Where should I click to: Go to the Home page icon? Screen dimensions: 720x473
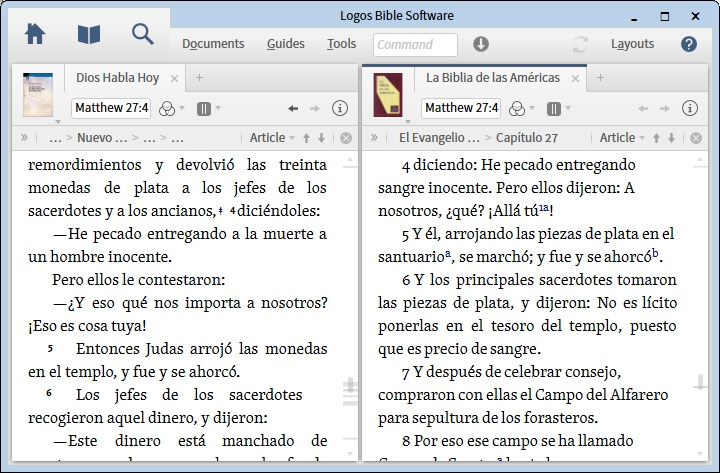(35, 34)
